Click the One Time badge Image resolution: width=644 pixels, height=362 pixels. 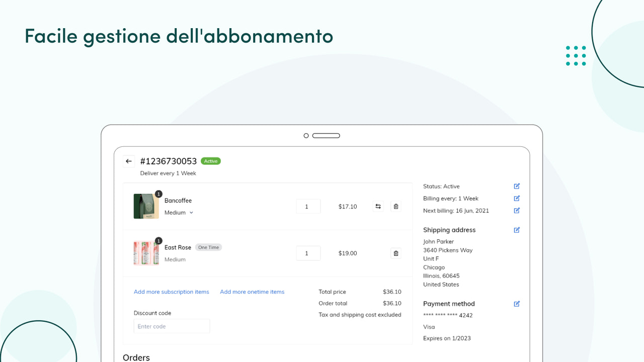[208, 247]
